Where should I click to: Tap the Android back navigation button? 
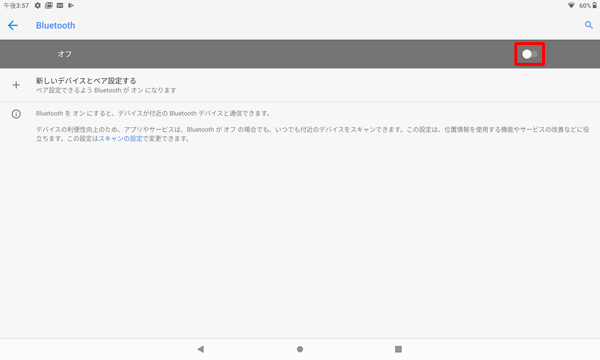coord(201,349)
